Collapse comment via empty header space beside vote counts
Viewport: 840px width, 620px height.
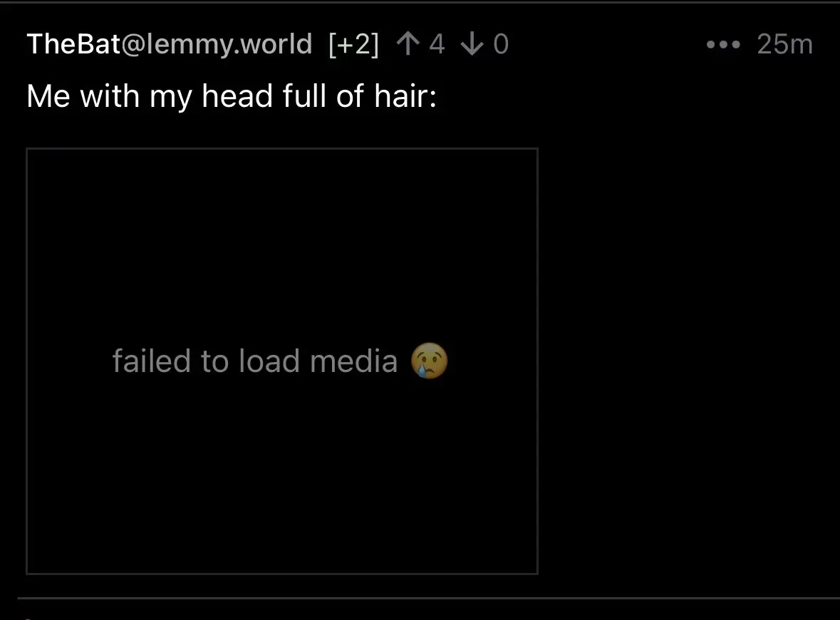[x=606, y=44]
